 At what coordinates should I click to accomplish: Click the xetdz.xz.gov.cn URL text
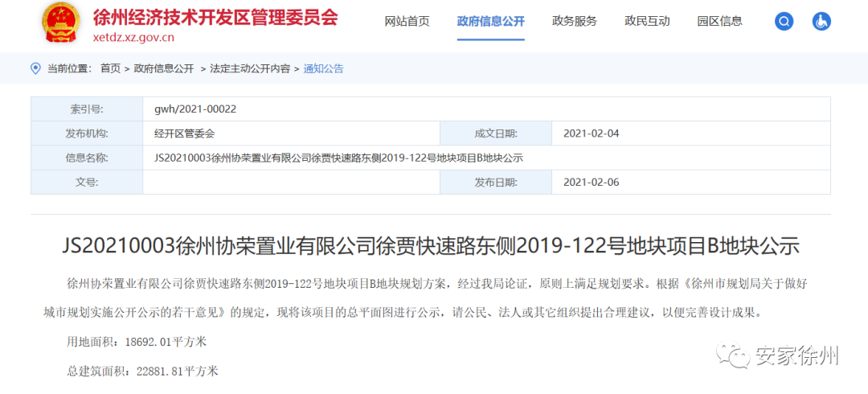coord(133,38)
